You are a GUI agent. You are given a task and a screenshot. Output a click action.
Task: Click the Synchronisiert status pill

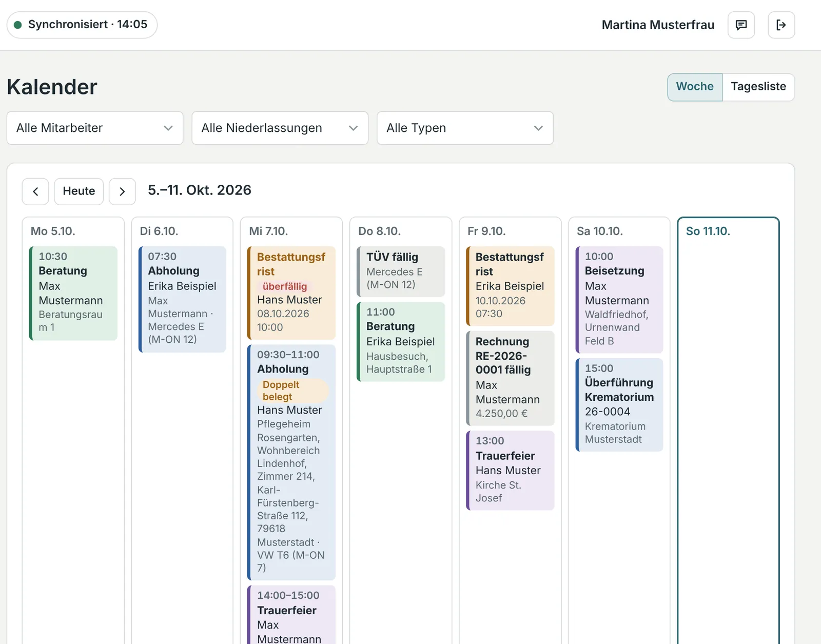pos(82,25)
